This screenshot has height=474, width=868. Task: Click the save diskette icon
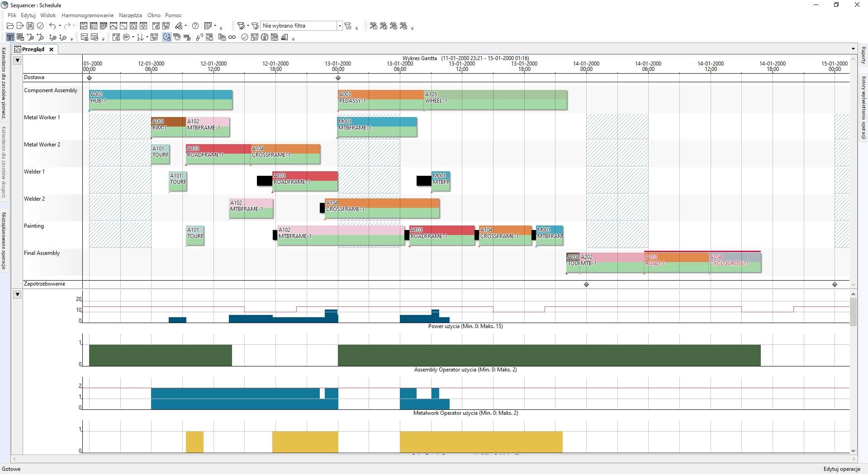tap(30, 26)
